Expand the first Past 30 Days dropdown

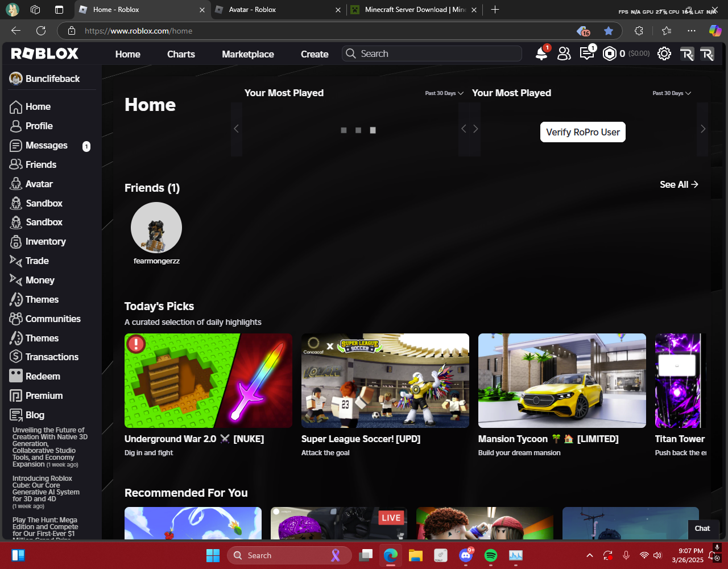(444, 93)
